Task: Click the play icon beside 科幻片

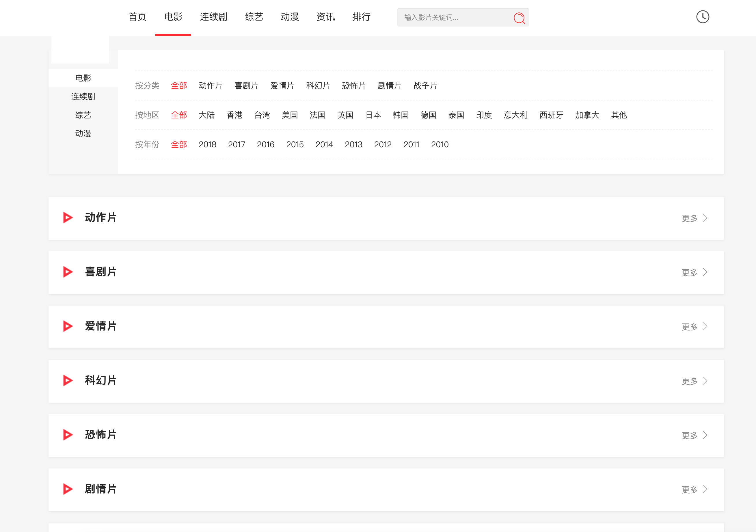Action: [68, 380]
